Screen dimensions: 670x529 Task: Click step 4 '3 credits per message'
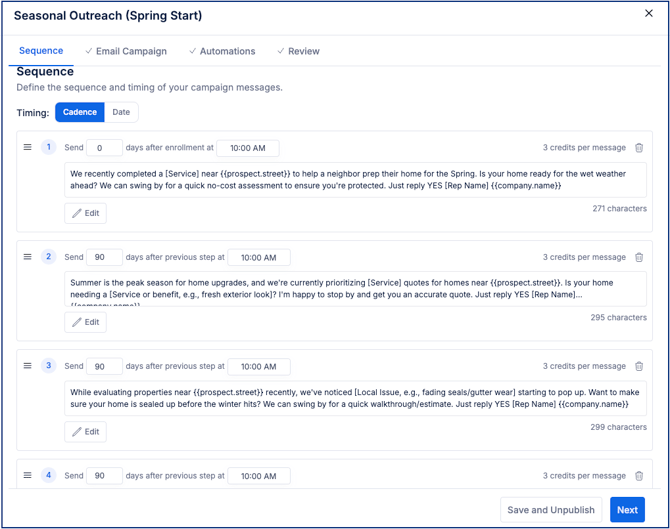pyautogui.click(x=584, y=476)
